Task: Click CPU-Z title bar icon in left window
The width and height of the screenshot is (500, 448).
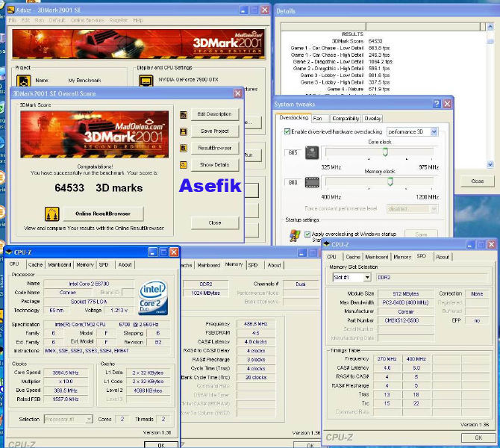Action: [9, 252]
